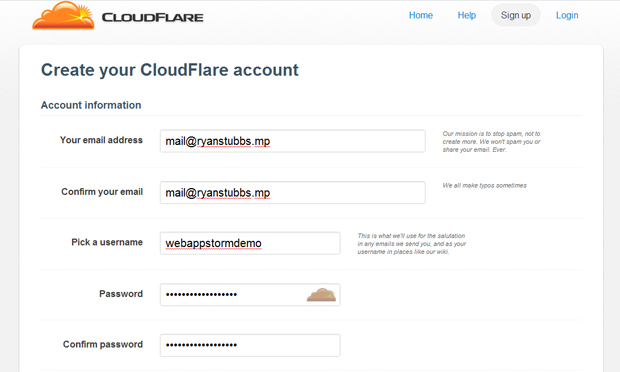Focus the Confirm your email field
Image resolution: width=620 pixels, height=372 pixels.
point(293,193)
